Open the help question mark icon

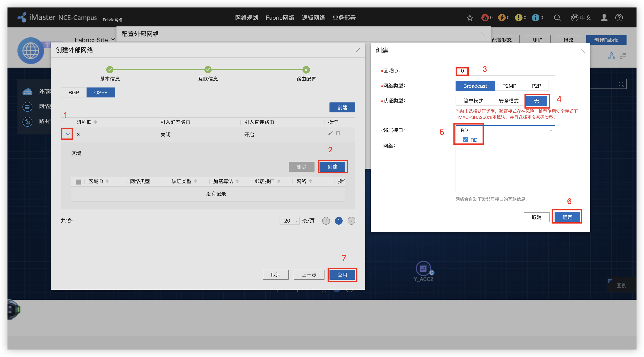click(619, 18)
